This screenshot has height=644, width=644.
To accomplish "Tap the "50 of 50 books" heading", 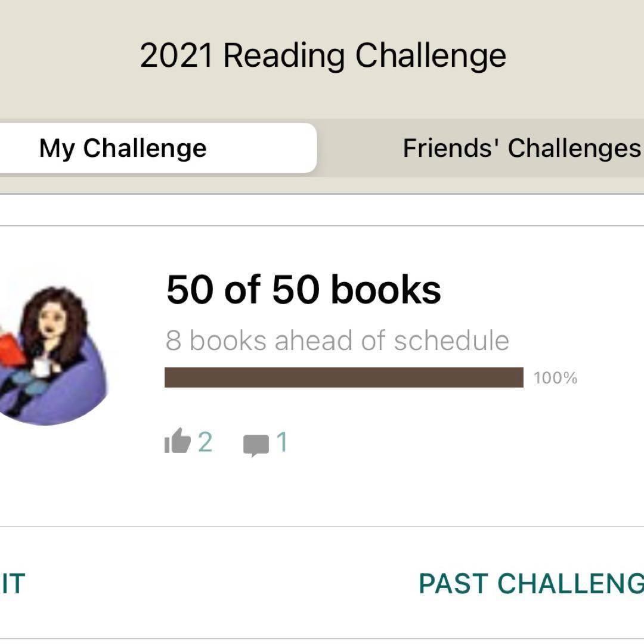I will point(304,290).
